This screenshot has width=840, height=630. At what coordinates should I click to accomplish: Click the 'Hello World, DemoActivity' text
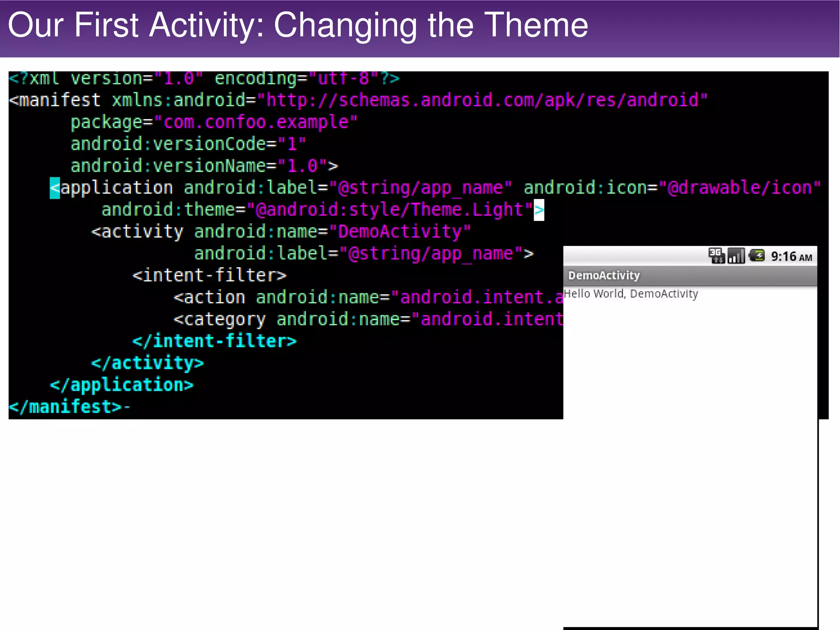pyautogui.click(x=631, y=294)
